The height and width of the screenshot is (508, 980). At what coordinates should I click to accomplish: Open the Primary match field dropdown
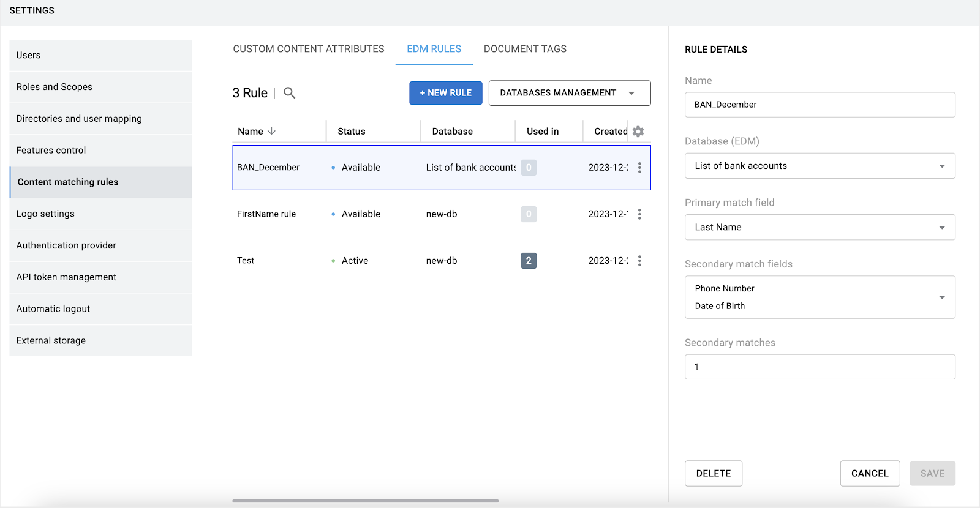[820, 227]
